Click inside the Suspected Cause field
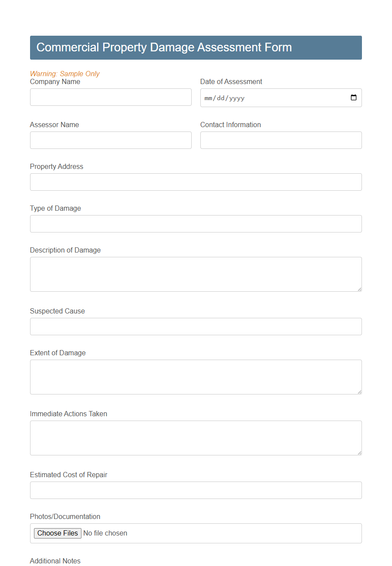This screenshot has height=566, width=392. coord(196,326)
